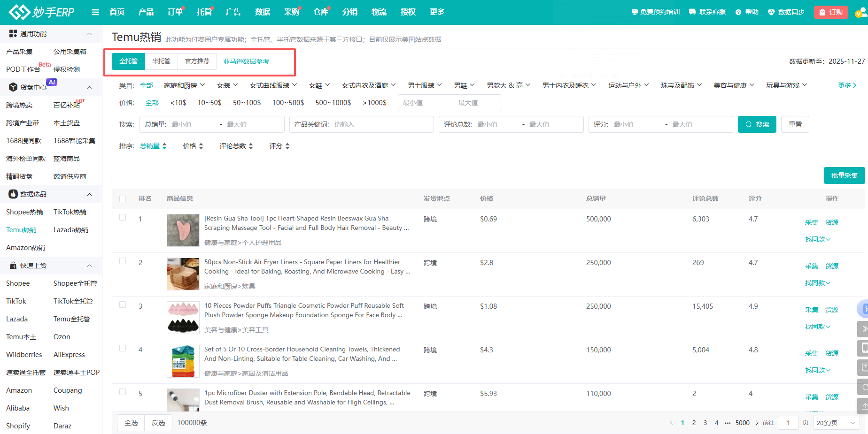Click the Gua Sha product thumbnail

pos(183,230)
